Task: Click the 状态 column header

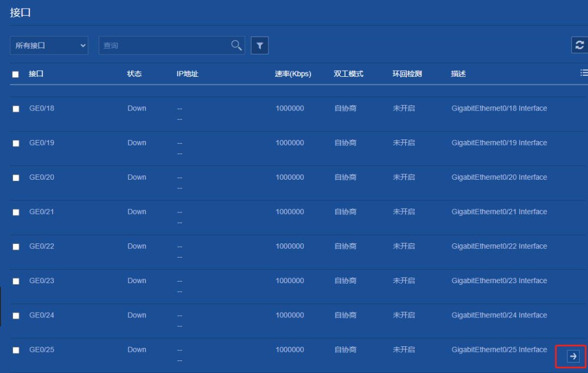Action: [x=134, y=74]
